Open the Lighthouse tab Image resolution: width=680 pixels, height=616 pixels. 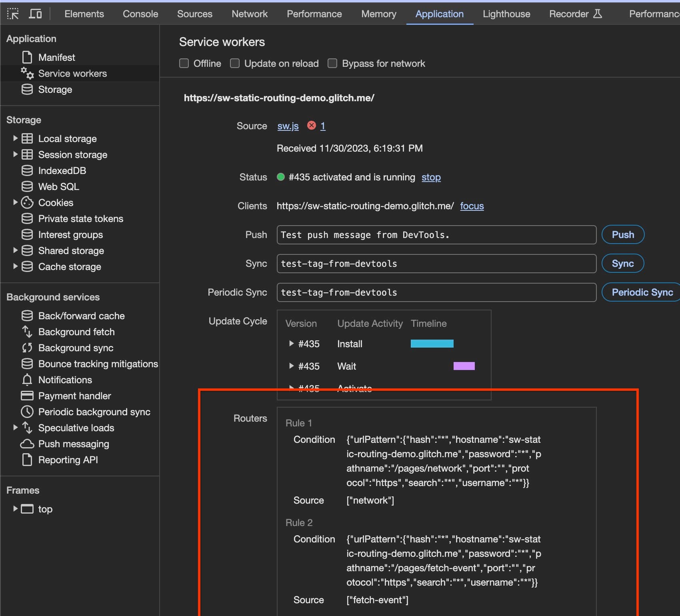coord(506,14)
